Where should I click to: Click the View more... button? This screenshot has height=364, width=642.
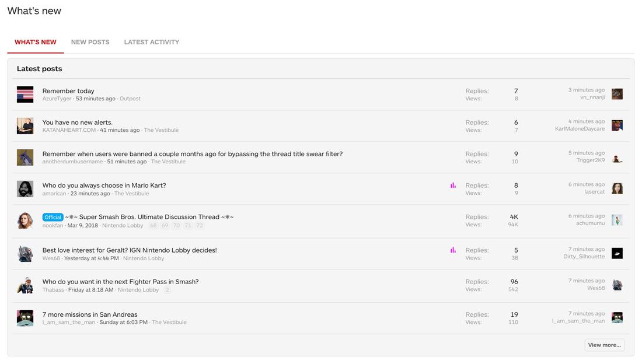click(604, 345)
